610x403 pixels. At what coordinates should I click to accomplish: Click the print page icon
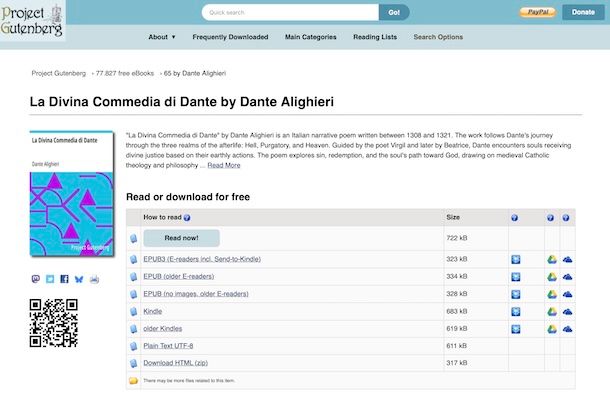click(x=94, y=279)
